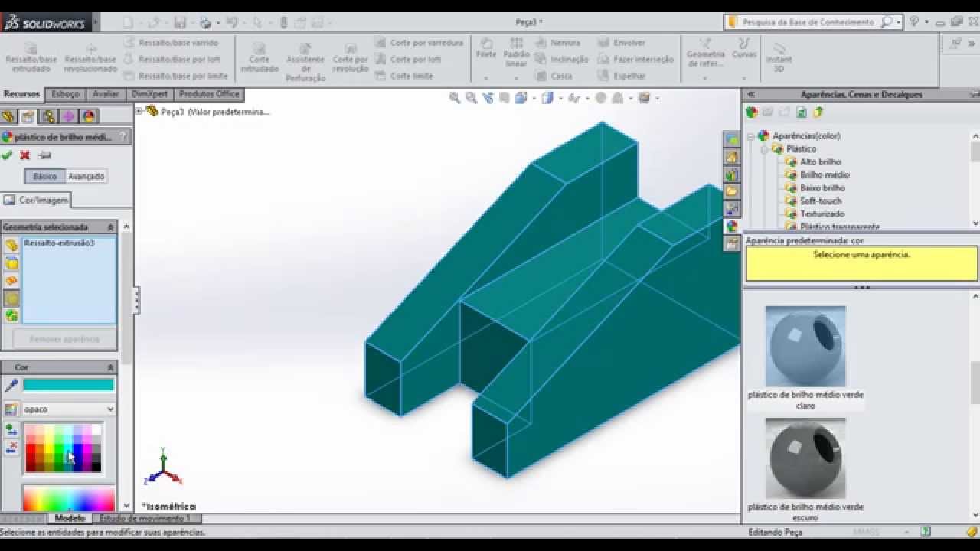
Task: Click the Filete tool
Action: coord(486,49)
